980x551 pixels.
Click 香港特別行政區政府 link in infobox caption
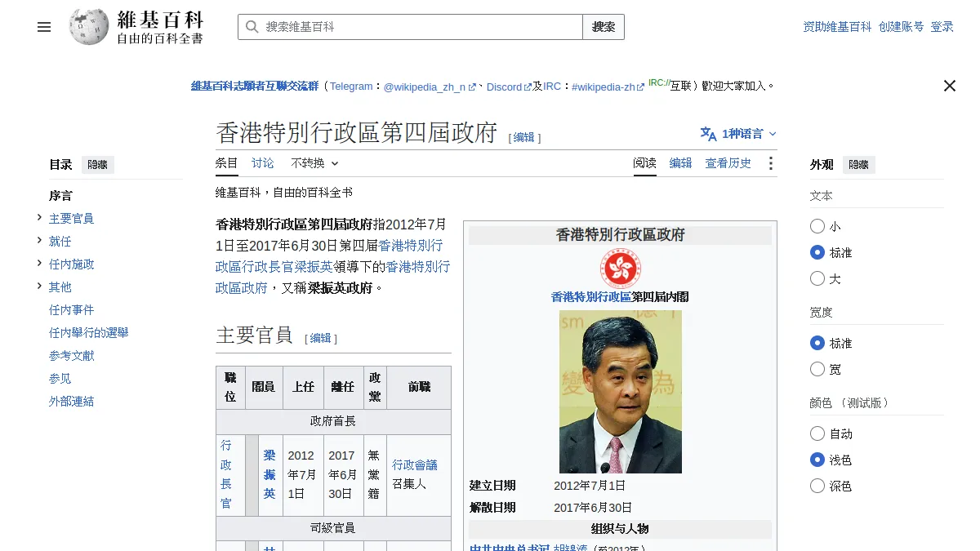(591, 297)
